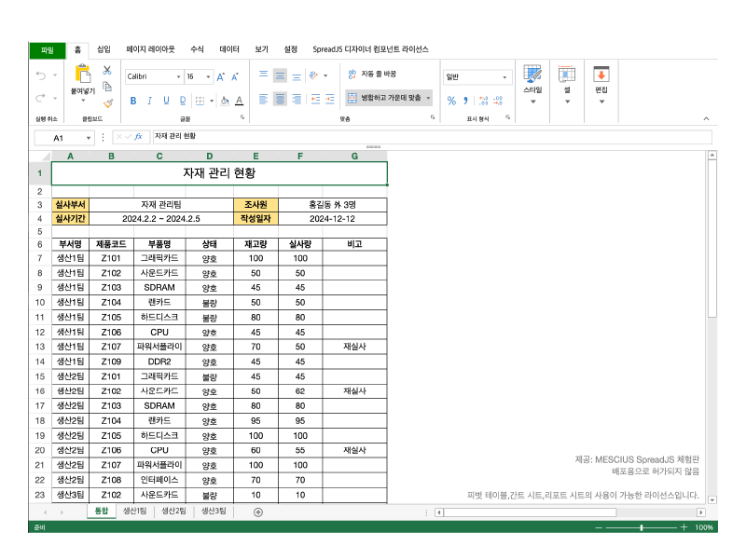This screenshot has width=746, height=560.
Task: Click the font color A button
Action: [x=240, y=101]
